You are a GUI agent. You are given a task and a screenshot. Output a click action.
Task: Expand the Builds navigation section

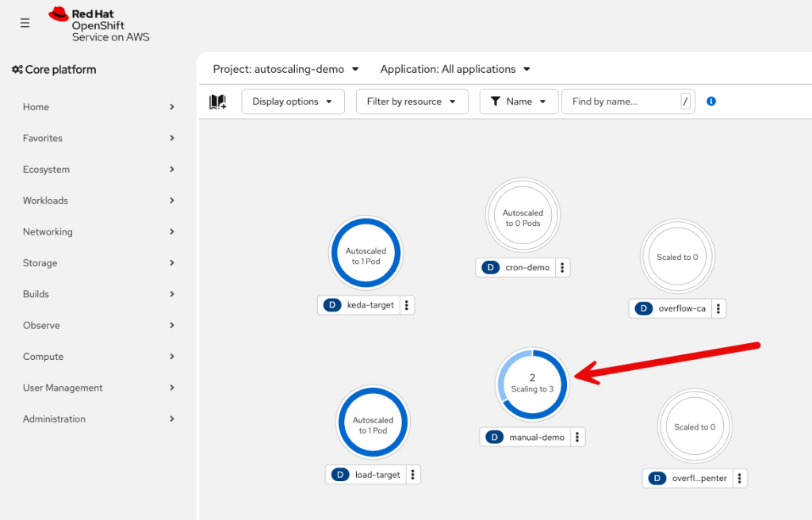click(x=98, y=293)
